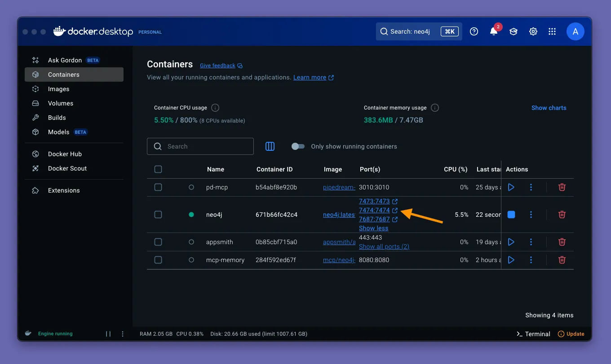Screen dimensions: 611x364
Task: Open more actions menu for mcp-memory
Action: point(531,260)
